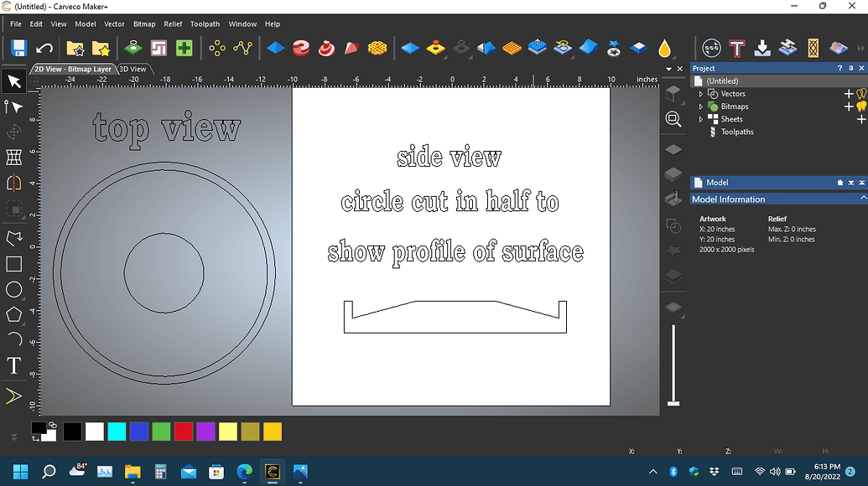Image resolution: width=868 pixels, height=486 pixels.
Task: Toggle Bitmaps visibility light bulb
Action: (x=861, y=106)
